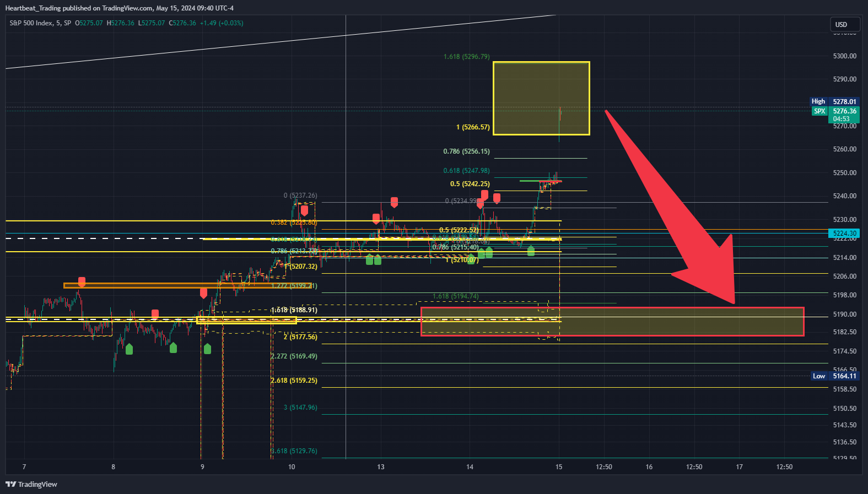Click date 17 on the time axis
Image resolution: width=868 pixels, height=494 pixels.
(740, 467)
